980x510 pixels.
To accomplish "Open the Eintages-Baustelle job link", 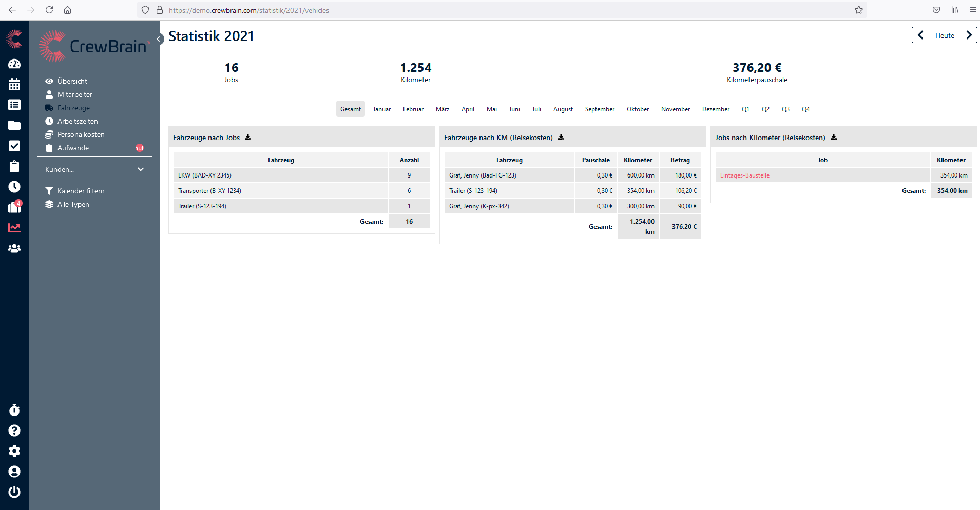I will point(744,175).
